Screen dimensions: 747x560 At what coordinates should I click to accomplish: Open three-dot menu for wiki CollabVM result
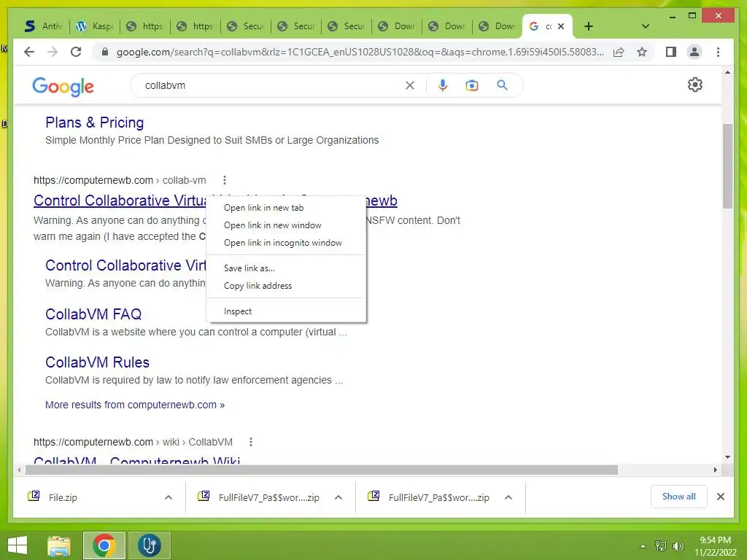pyautogui.click(x=251, y=442)
